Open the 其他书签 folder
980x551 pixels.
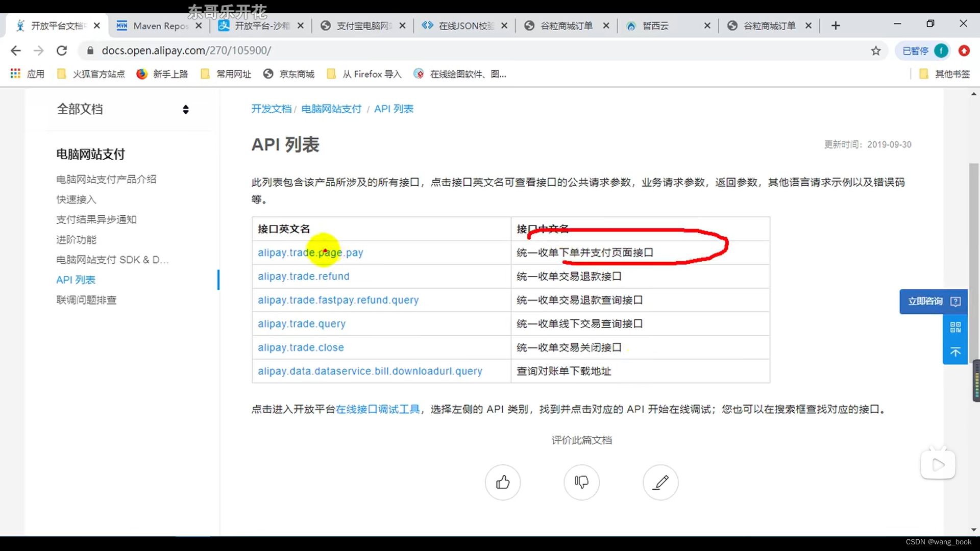pos(945,74)
